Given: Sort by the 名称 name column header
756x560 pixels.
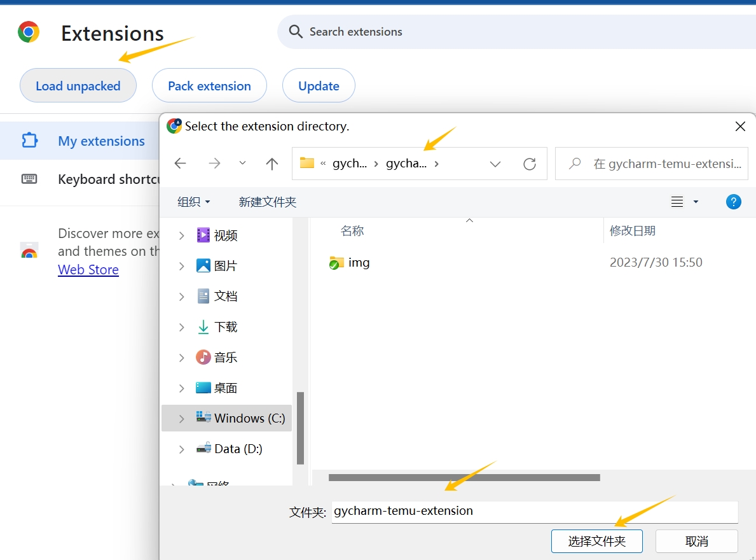Looking at the screenshot, I should (352, 230).
